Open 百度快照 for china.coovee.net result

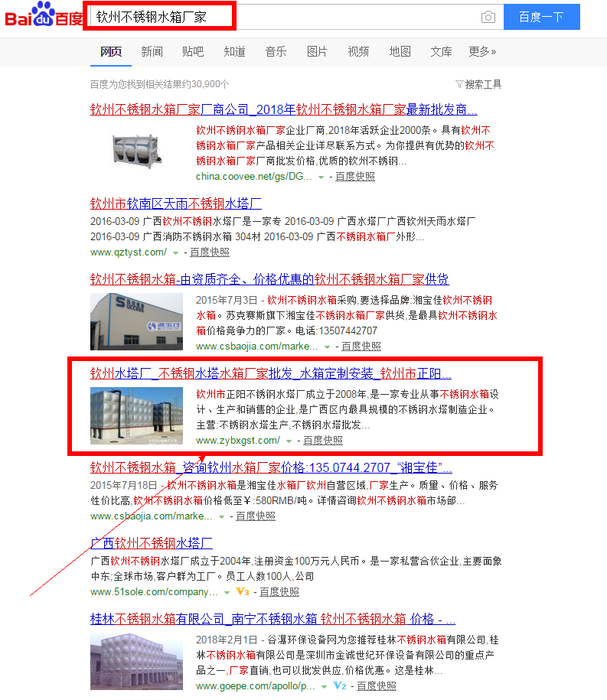pos(355,177)
